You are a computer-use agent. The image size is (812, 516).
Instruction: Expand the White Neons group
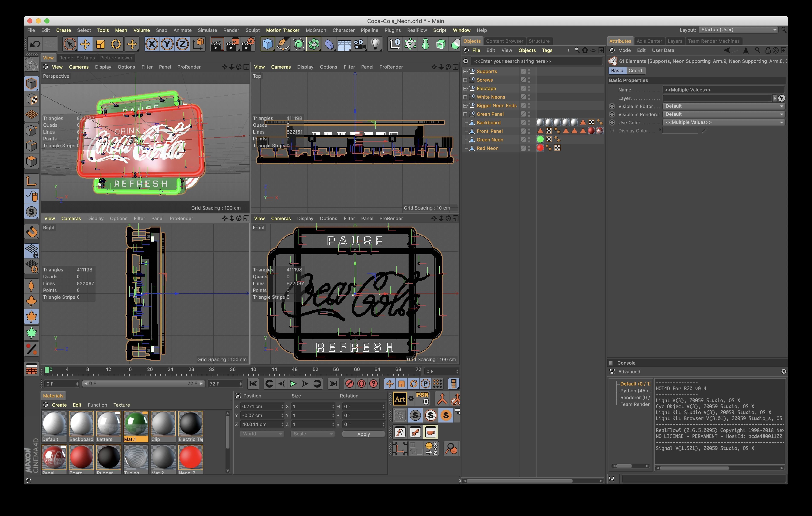point(465,97)
